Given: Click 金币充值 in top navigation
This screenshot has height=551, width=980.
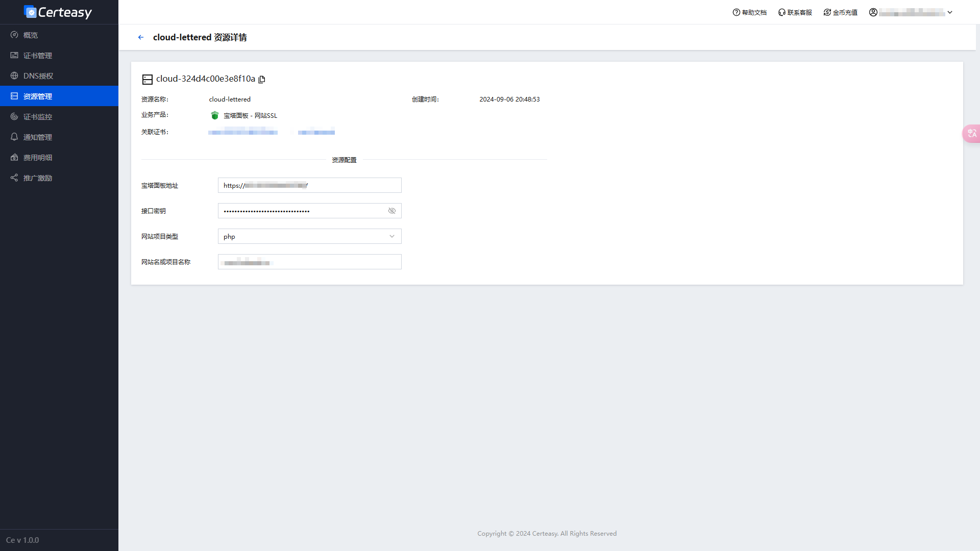Looking at the screenshot, I should pyautogui.click(x=841, y=12).
